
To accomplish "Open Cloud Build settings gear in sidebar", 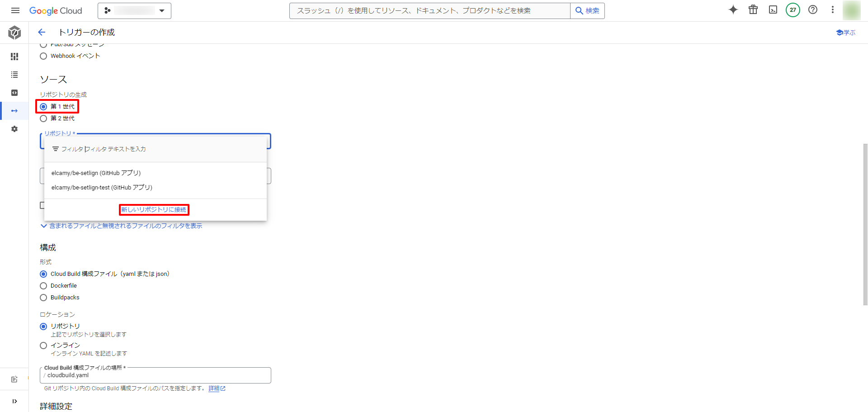I will click(14, 129).
